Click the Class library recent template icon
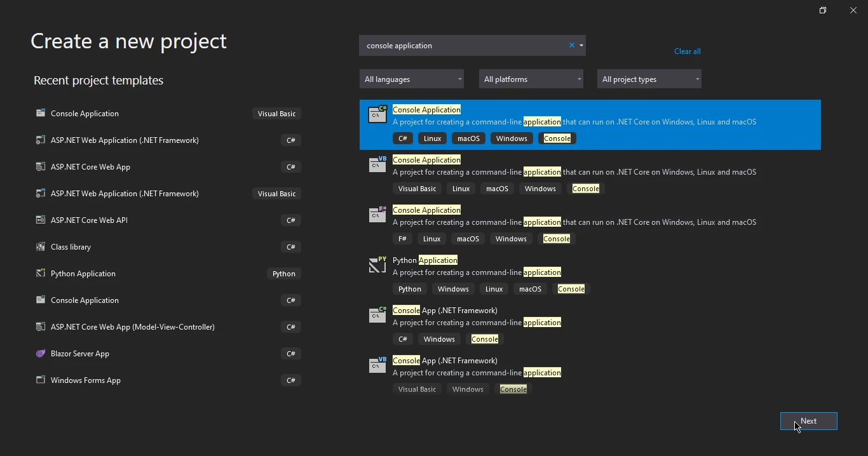 (x=41, y=247)
